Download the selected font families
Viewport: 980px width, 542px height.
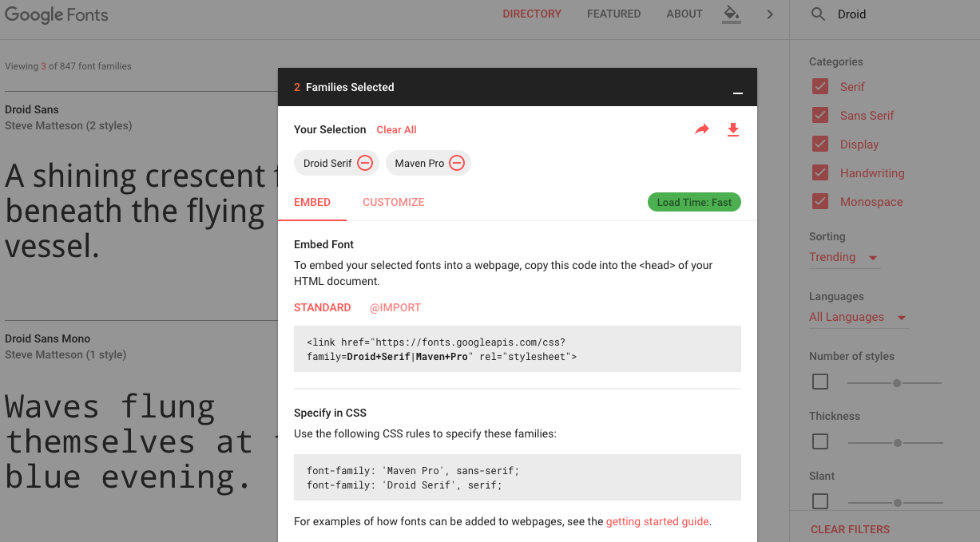point(733,129)
